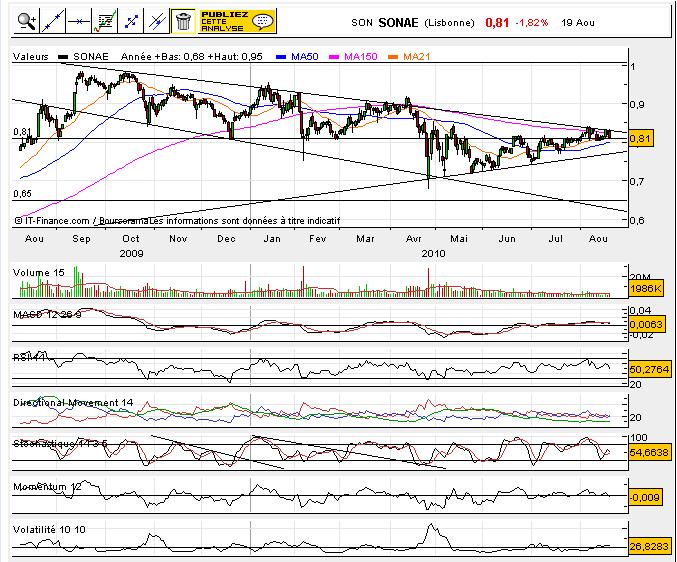Image resolution: width=677 pixels, height=562 pixels.
Task: Click the 0,65 support level label
Action: [x=22, y=194]
